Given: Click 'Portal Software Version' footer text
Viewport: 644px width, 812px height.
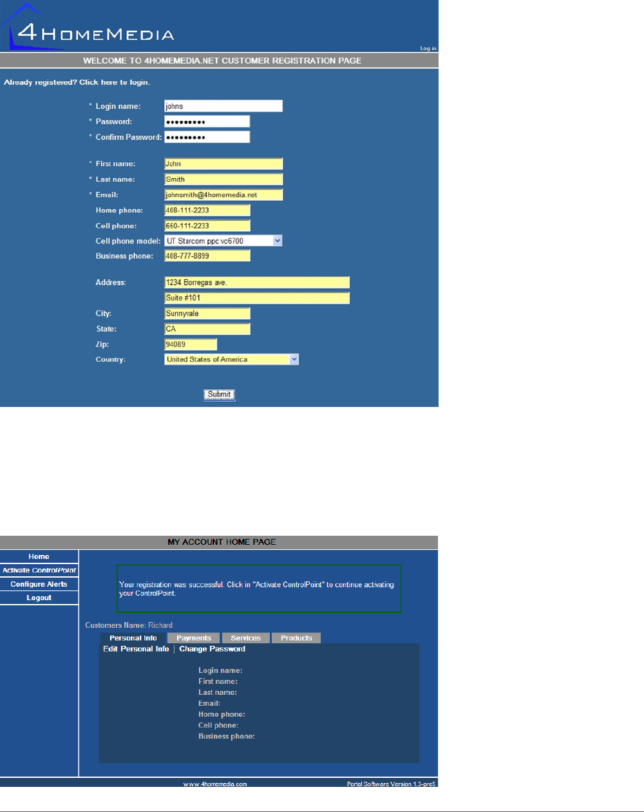Looking at the screenshot, I should tap(392, 784).
